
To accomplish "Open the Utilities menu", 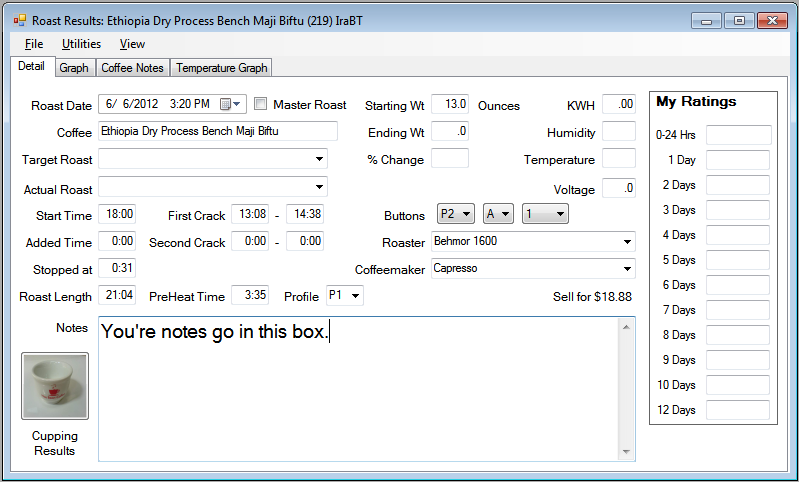I will 81,44.
